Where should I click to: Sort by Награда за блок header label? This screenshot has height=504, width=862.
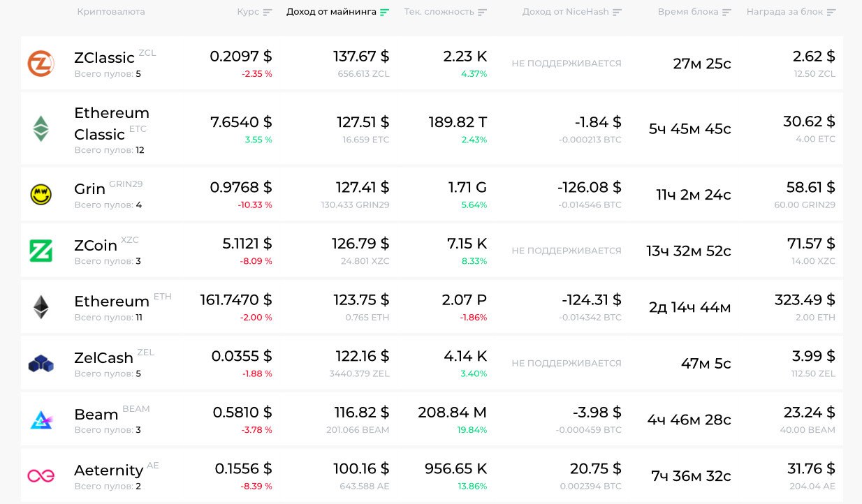(x=784, y=12)
